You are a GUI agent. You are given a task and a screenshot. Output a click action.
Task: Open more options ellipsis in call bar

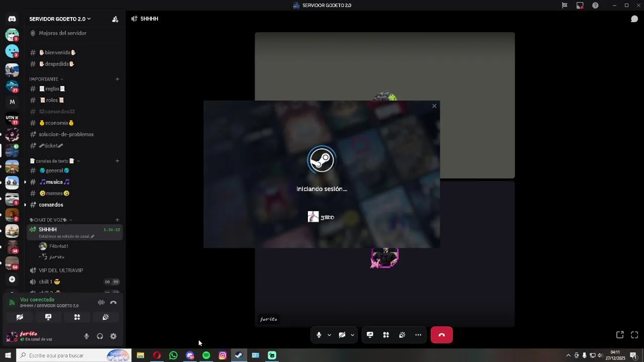click(x=418, y=335)
